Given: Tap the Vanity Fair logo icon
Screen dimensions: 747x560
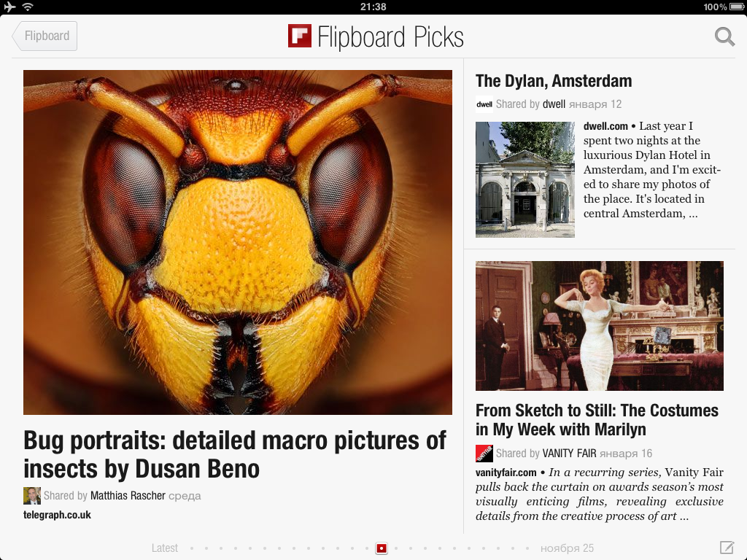Looking at the screenshot, I should (484, 454).
